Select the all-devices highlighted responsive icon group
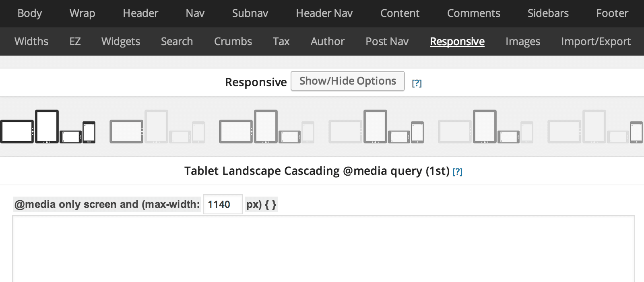Screen dimensions: 644x282 48,126
